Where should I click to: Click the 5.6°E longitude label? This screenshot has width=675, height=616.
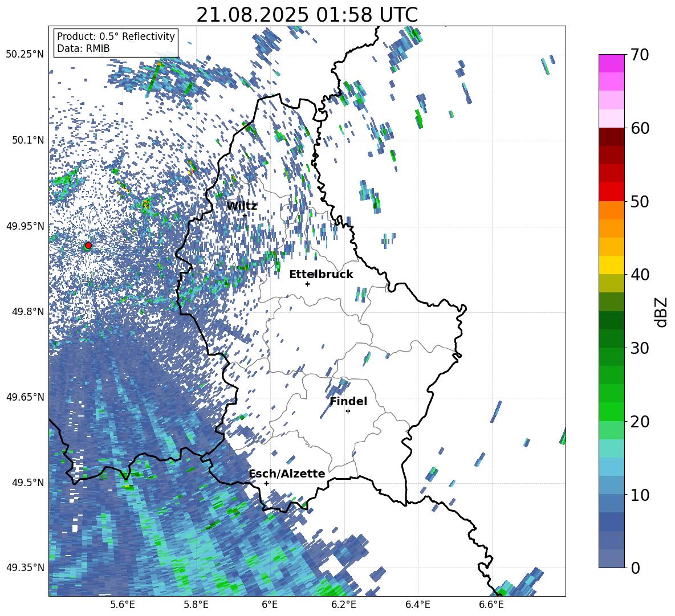coord(123,605)
